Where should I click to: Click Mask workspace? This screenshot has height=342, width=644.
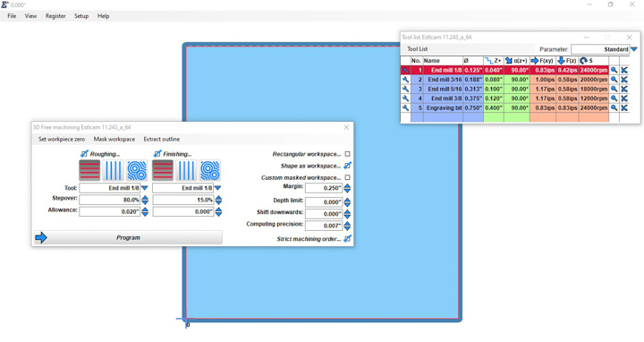click(x=114, y=139)
